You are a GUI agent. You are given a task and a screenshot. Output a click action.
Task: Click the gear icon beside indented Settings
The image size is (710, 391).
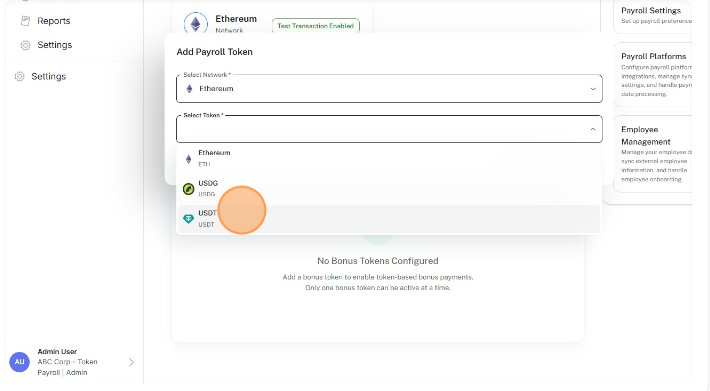(x=25, y=45)
